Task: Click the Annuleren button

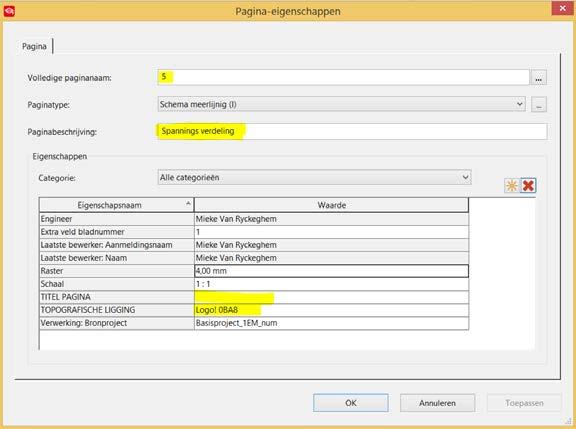Action: point(437,403)
